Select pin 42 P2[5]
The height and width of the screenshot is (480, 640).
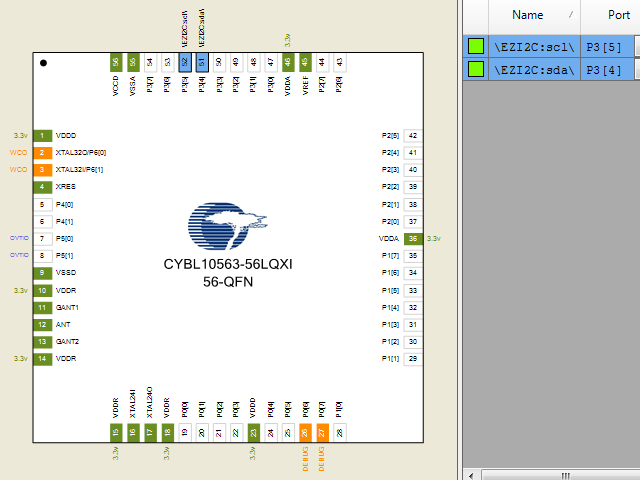coord(413,136)
